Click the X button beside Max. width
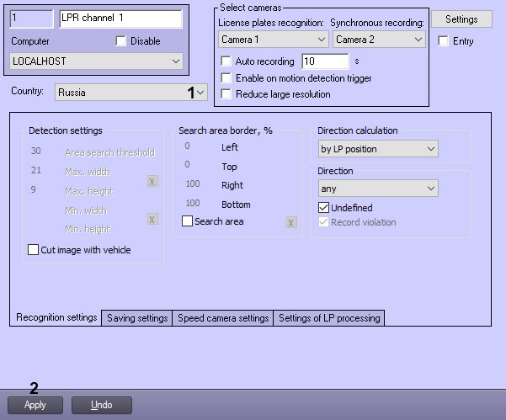 tap(152, 181)
